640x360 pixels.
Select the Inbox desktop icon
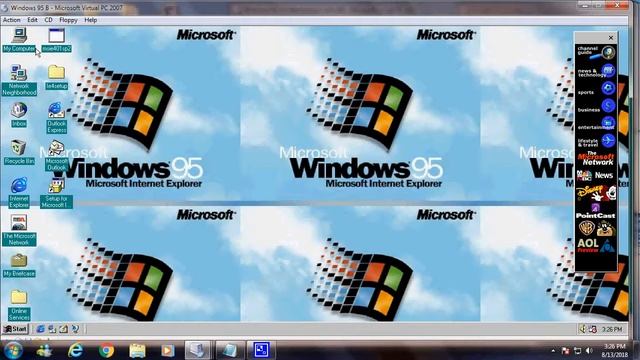[19, 115]
